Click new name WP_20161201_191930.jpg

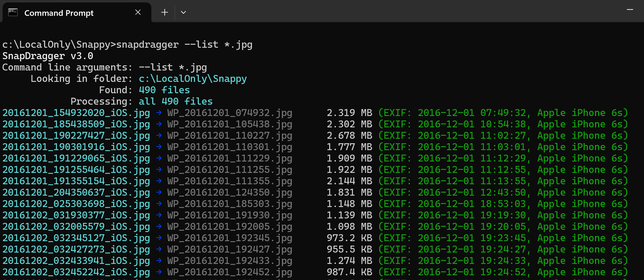tap(230, 215)
